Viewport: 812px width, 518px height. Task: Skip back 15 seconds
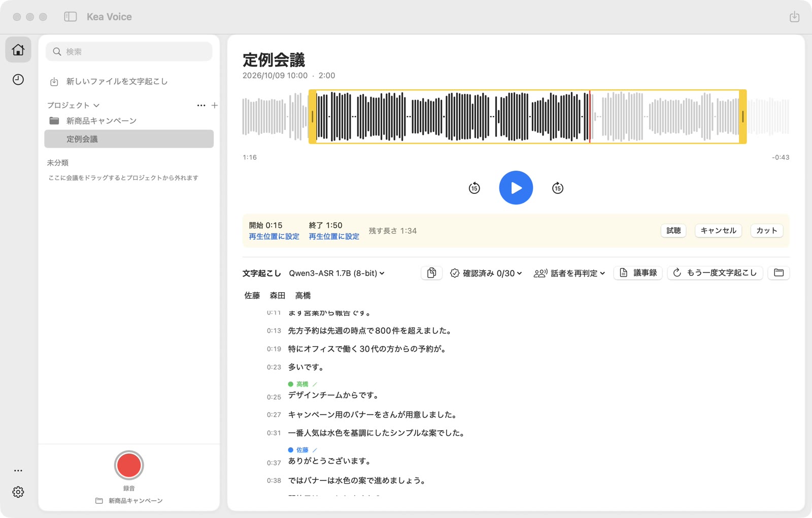coord(474,188)
